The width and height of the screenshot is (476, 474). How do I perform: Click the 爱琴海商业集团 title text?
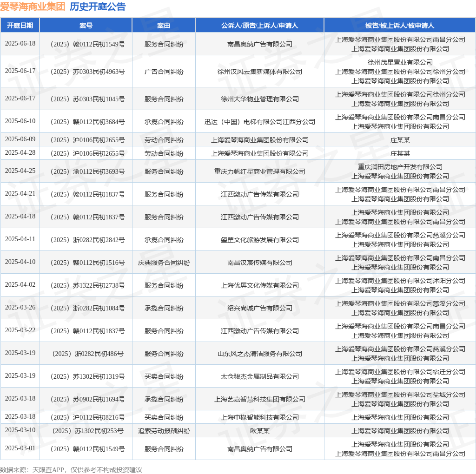click(33, 7)
